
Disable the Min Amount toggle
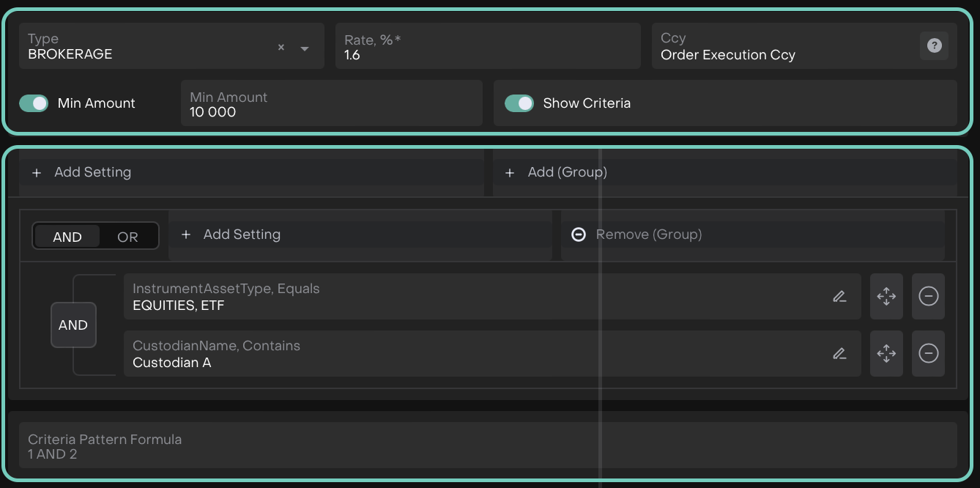click(x=34, y=103)
